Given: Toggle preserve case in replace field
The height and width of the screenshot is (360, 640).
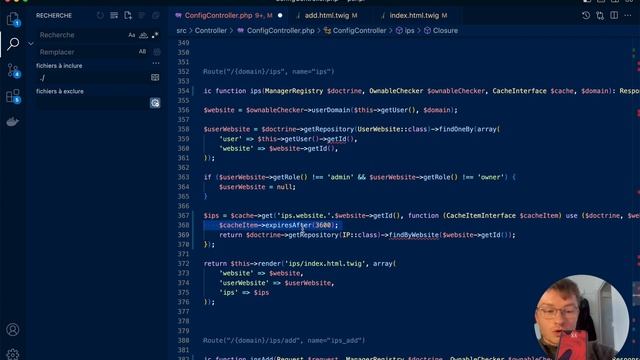Looking at the screenshot, I should tap(142, 52).
